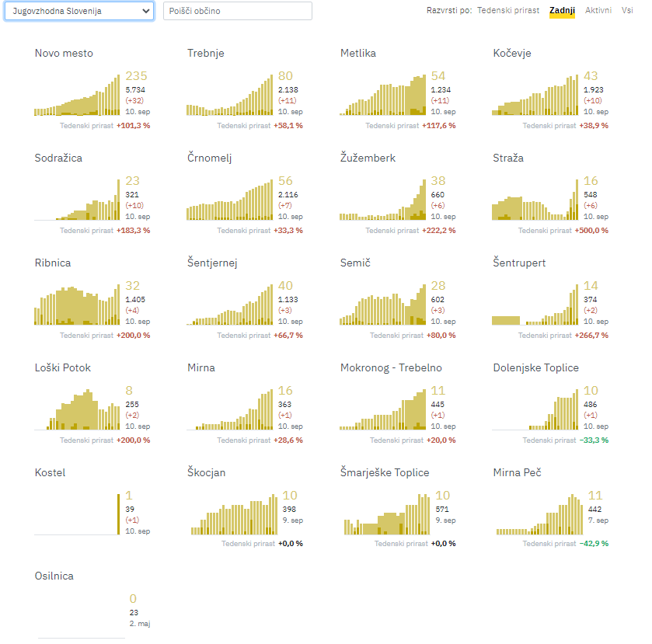Open the Trebnje municipality title
Viewport: 652px width, 644px height.
pos(205,54)
